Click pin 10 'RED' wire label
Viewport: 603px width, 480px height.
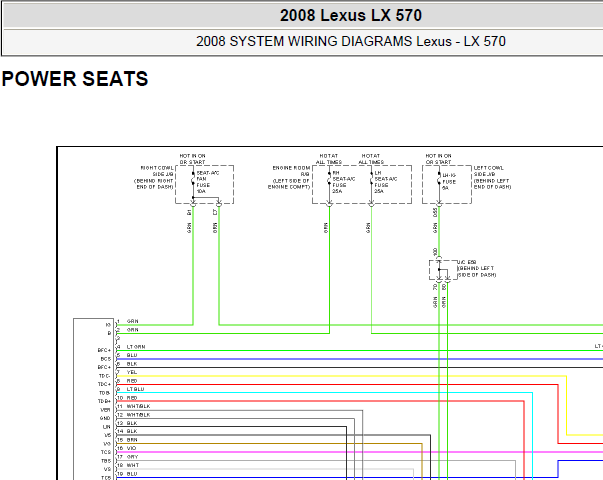click(132, 398)
